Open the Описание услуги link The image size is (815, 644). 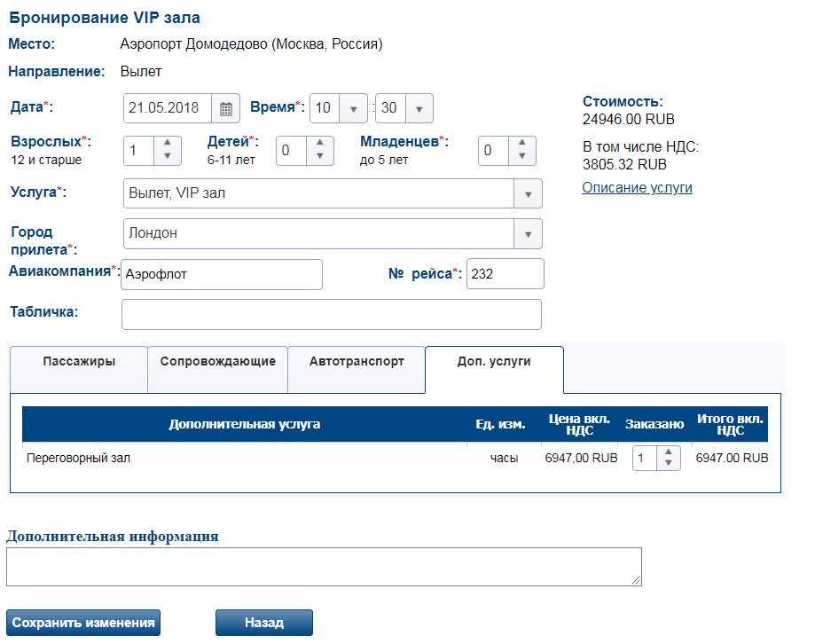637,188
